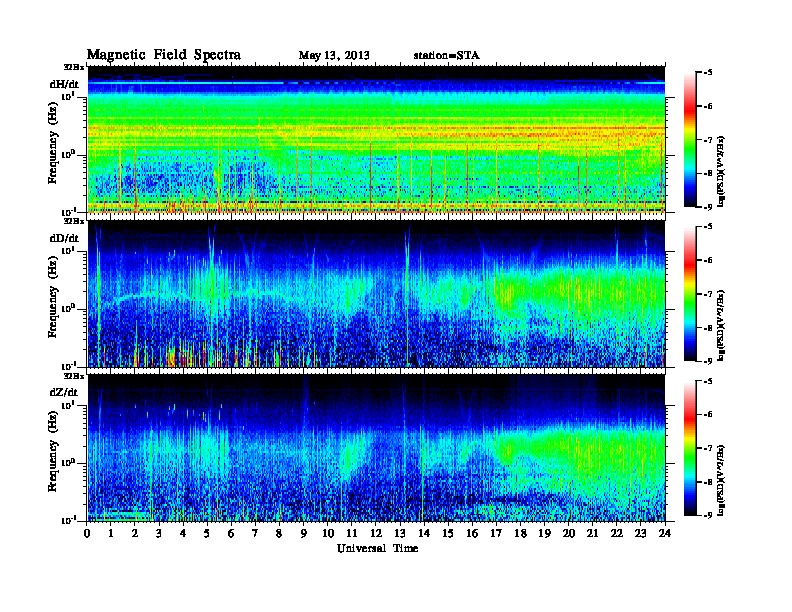This screenshot has height=612, width=792.
Task: Click the '18' tick on the time axis
Action: point(520,534)
